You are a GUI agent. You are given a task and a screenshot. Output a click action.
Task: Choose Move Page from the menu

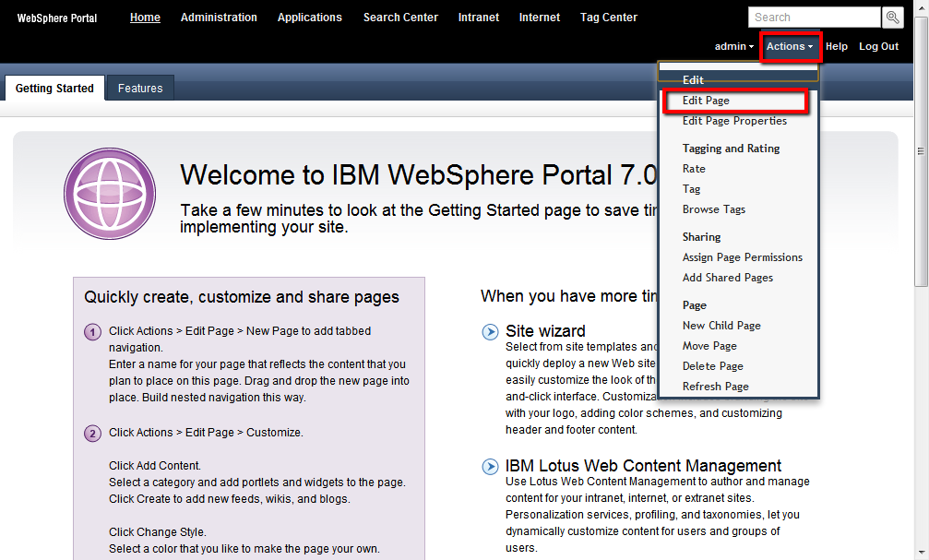pos(709,345)
